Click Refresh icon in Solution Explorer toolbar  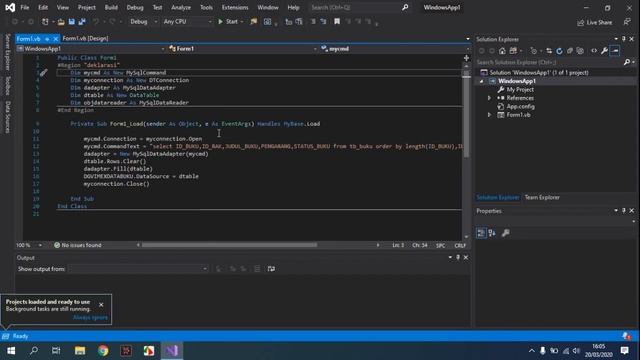tap(559, 51)
